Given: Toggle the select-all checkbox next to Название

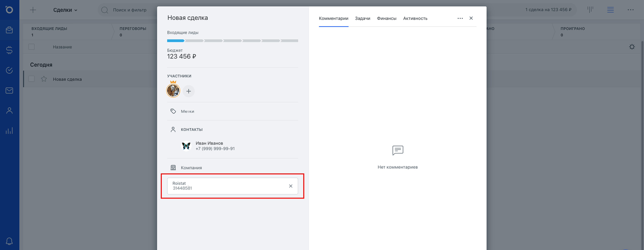Looking at the screenshot, I should click(x=32, y=47).
